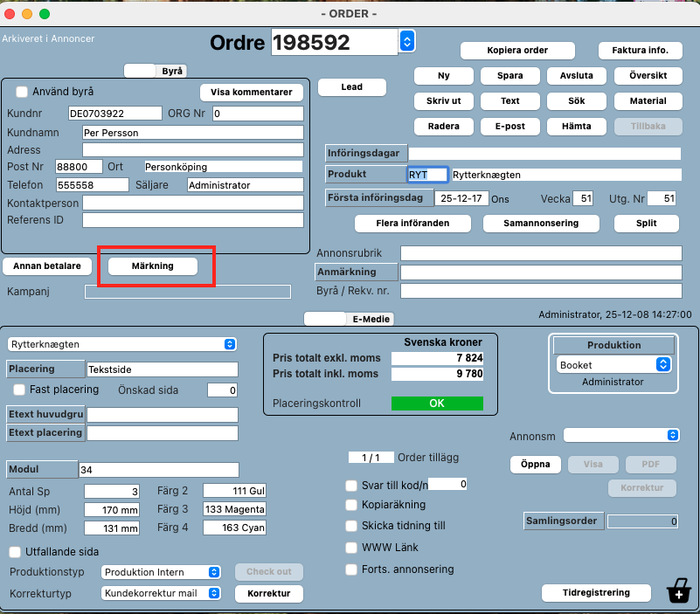Image resolution: width=700 pixels, height=614 pixels.
Task: Expand the Rytterknægten publication dropdown
Action: (121, 344)
